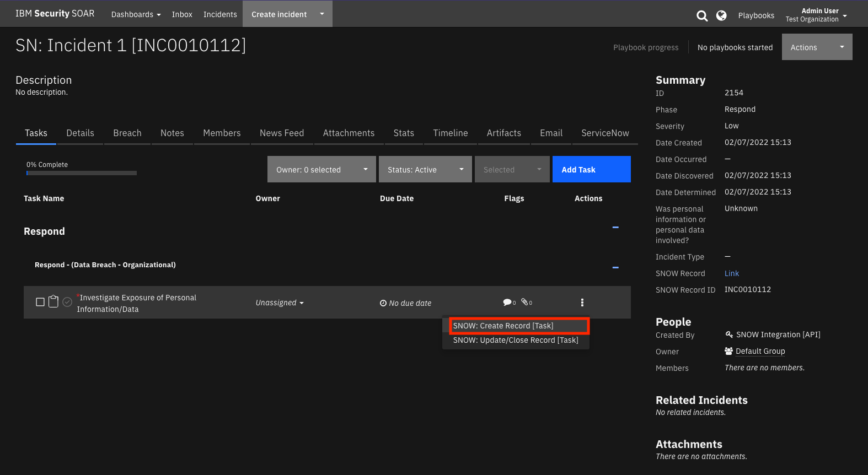Click the Severity value Low
868x475 pixels.
731,126
